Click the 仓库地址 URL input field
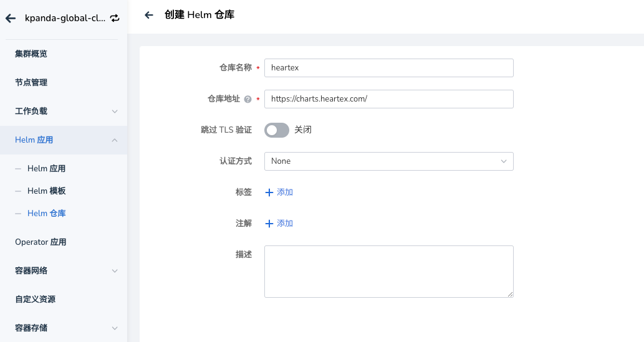Viewport: 644px width, 342px height. coord(388,99)
